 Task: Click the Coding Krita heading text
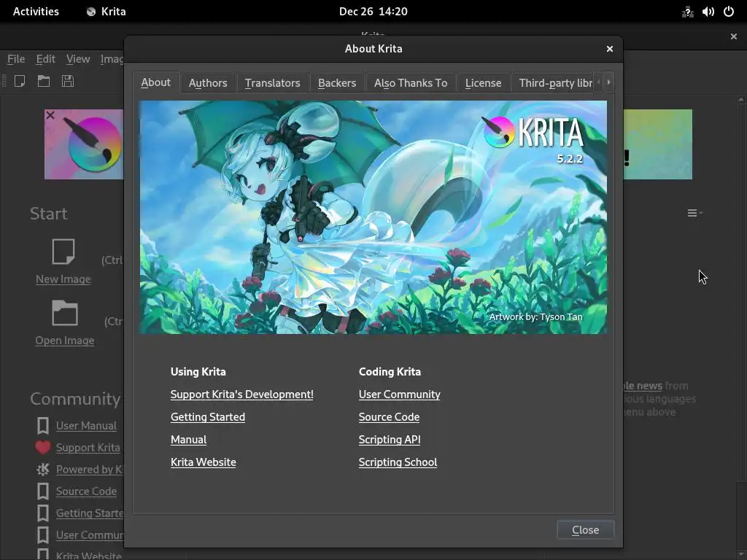(x=390, y=371)
